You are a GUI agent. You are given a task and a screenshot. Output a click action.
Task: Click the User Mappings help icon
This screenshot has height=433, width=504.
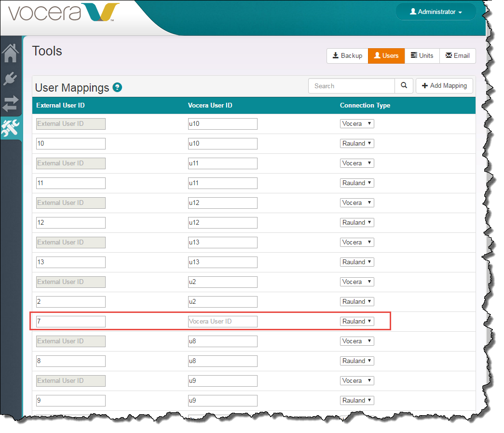[117, 87]
